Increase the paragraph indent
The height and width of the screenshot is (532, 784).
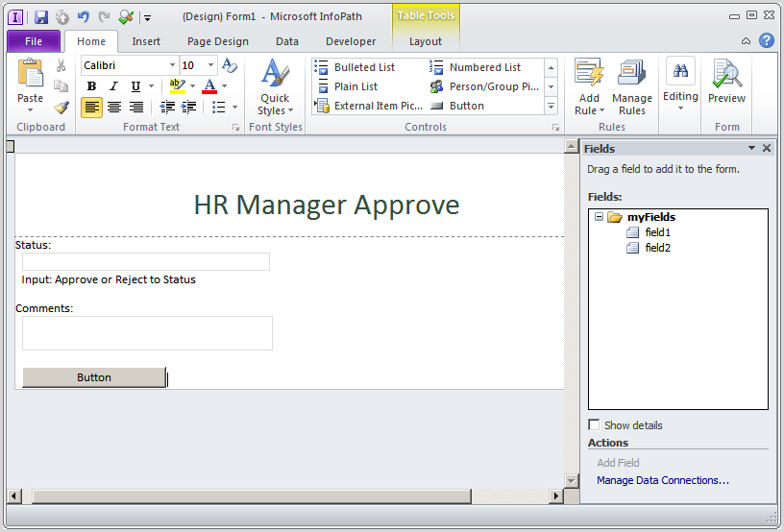188,107
